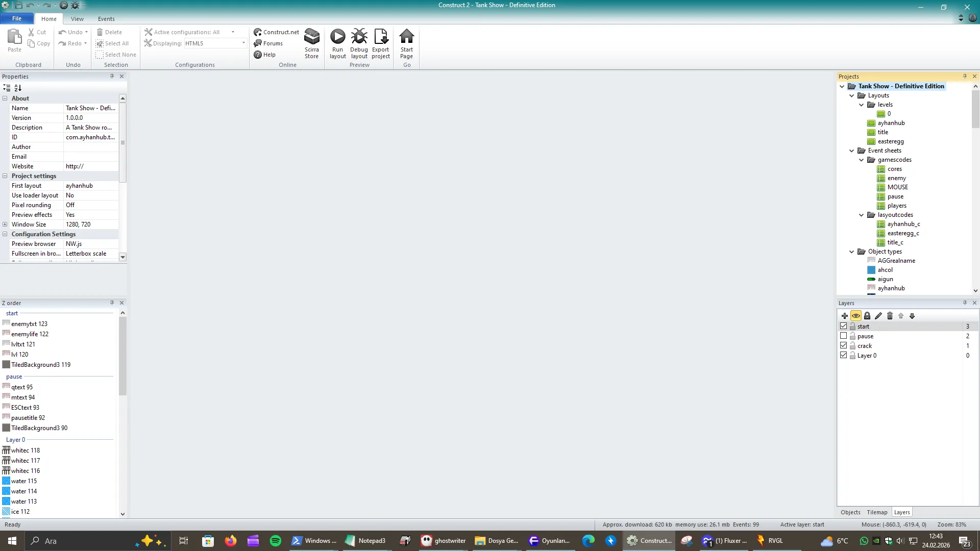
Task: Click the Construct.net link
Action: (277, 32)
